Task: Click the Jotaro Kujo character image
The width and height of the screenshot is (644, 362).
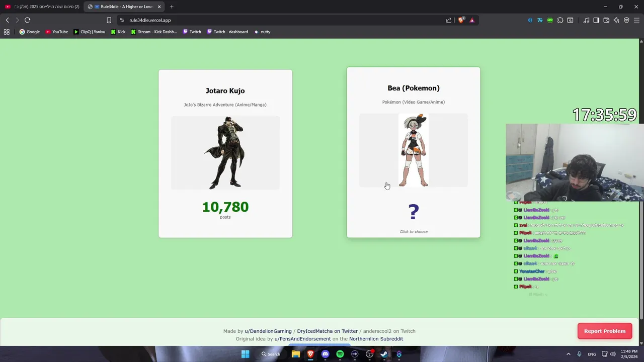Action: click(x=225, y=153)
